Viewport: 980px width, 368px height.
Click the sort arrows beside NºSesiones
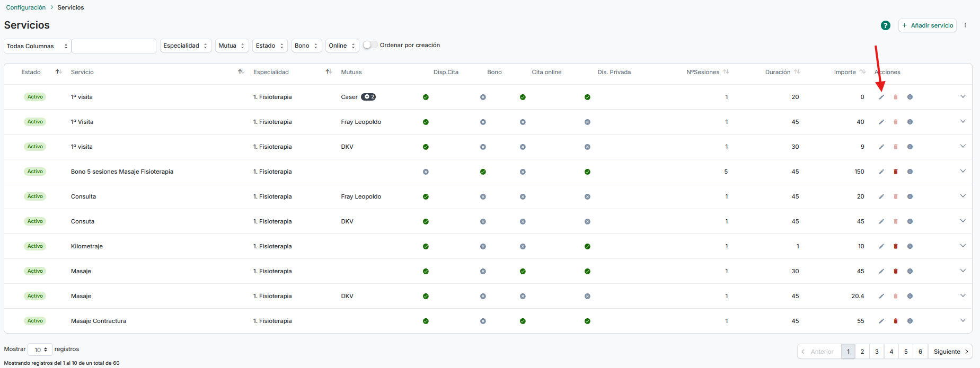click(726, 72)
